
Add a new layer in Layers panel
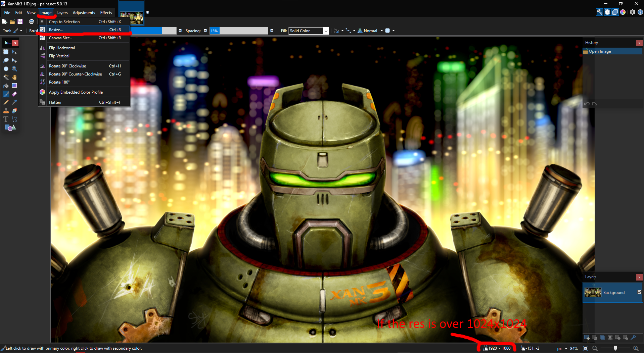tap(587, 338)
